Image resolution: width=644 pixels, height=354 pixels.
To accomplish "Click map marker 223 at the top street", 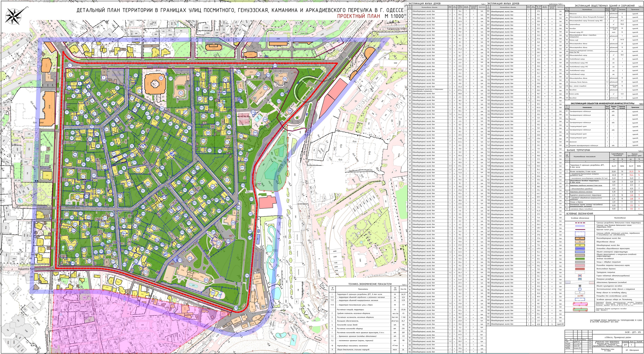I will [275, 65].
